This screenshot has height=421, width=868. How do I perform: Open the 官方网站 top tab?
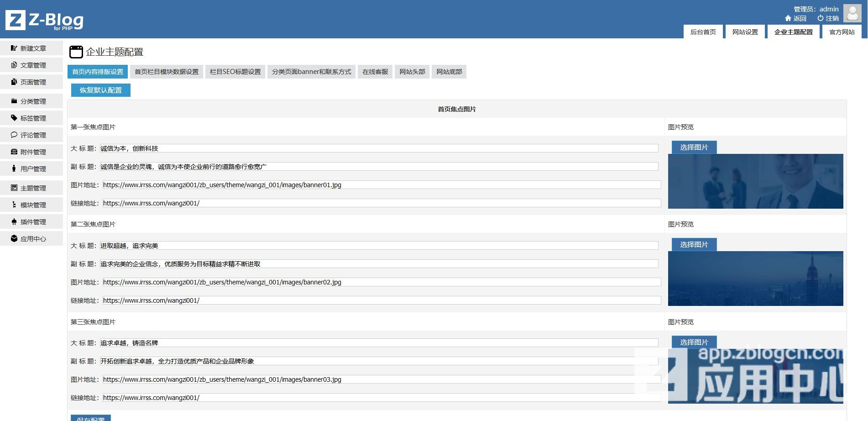[842, 32]
